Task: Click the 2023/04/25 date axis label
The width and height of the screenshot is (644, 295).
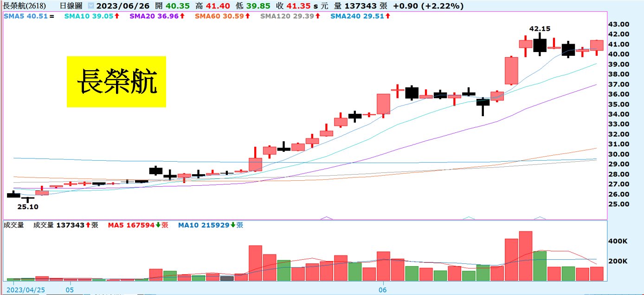Action: click(x=30, y=289)
